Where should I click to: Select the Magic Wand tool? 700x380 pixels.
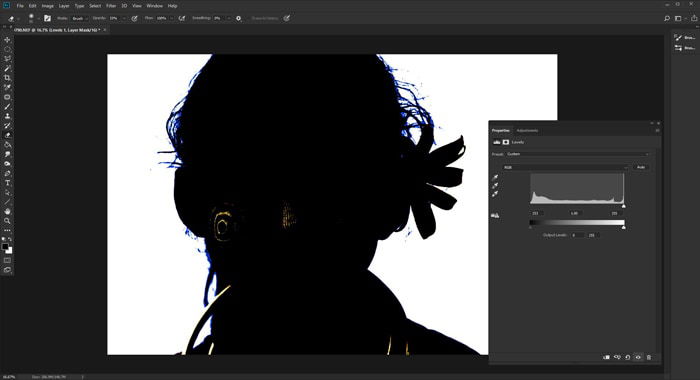(7, 68)
